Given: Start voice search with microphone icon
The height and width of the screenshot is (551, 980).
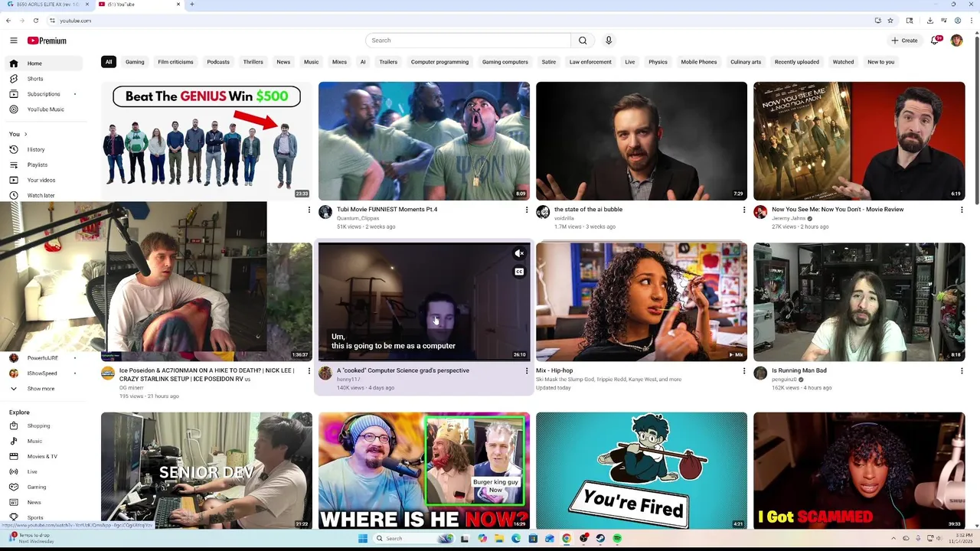Looking at the screenshot, I should coord(609,41).
